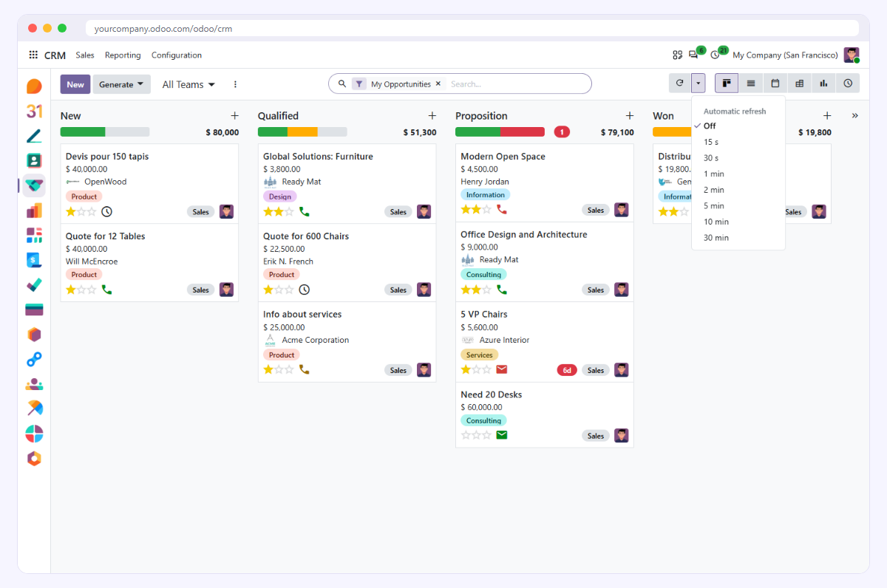Click the Design tag on Global Solutions: Furniture

(x=280, y=196)
